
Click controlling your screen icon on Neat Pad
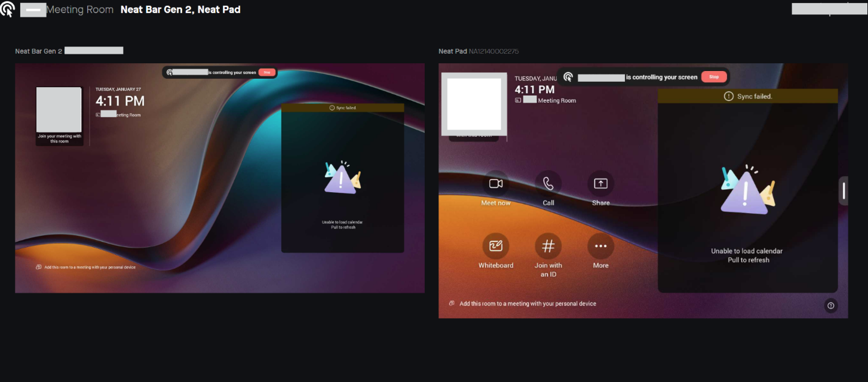pos(568,77)
